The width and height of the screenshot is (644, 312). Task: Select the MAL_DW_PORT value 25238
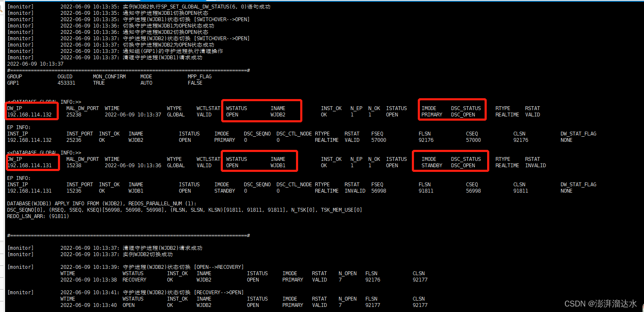coord(74,115)
